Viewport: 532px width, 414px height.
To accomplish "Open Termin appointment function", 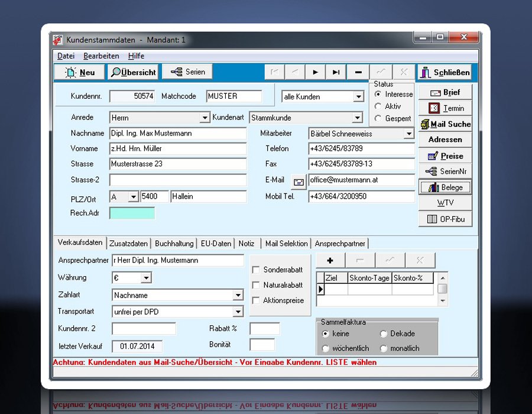I will [445, 108].
